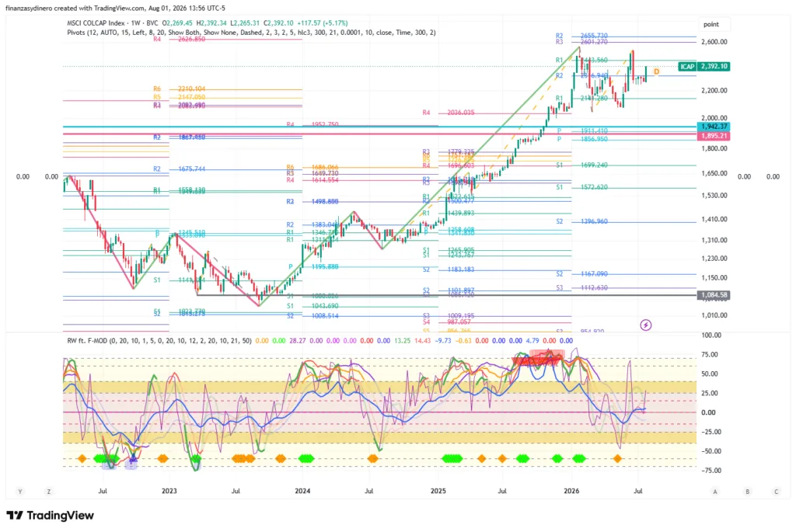
Task: Click the R4 2036.035 pivot label
Action: click(x=449, y=113)
